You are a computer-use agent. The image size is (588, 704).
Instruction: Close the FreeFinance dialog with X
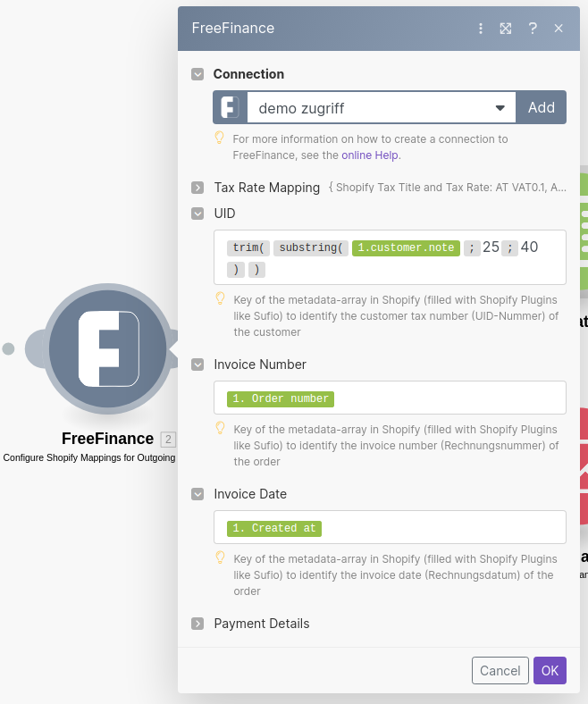pyautogui.click(x=559, y=29)
